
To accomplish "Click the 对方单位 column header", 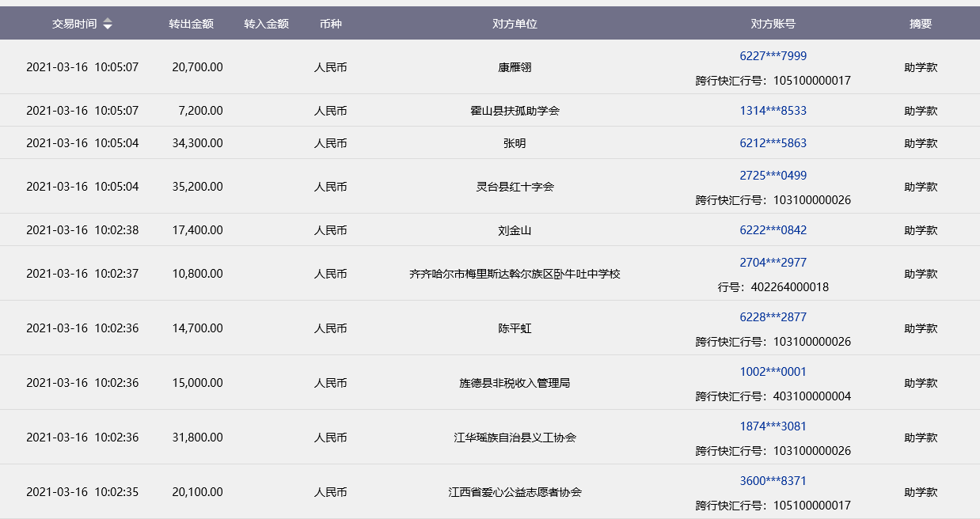I will [515, 24].
